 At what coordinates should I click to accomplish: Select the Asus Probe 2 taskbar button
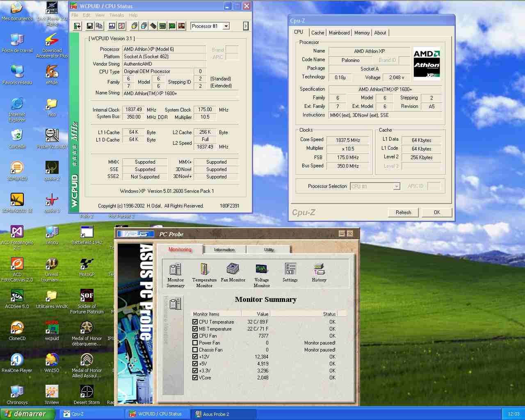[224, 414]
